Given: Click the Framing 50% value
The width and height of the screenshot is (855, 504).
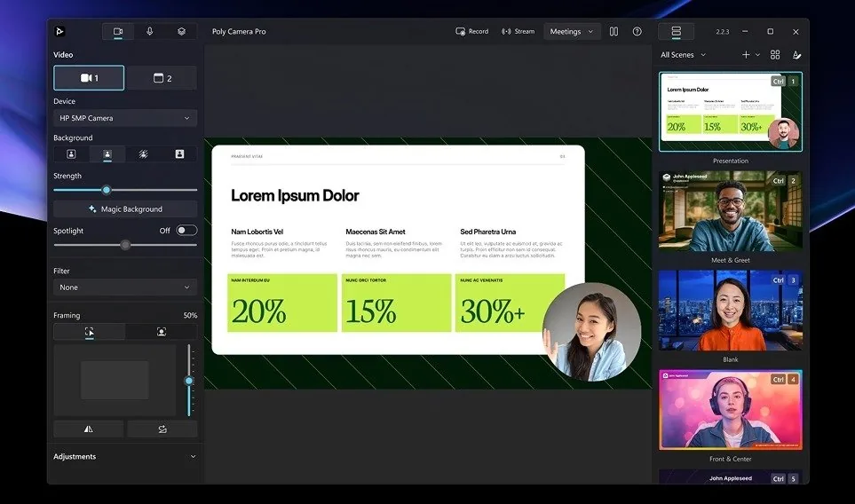Looking at the screenshot, I should [x=190, y=316].
